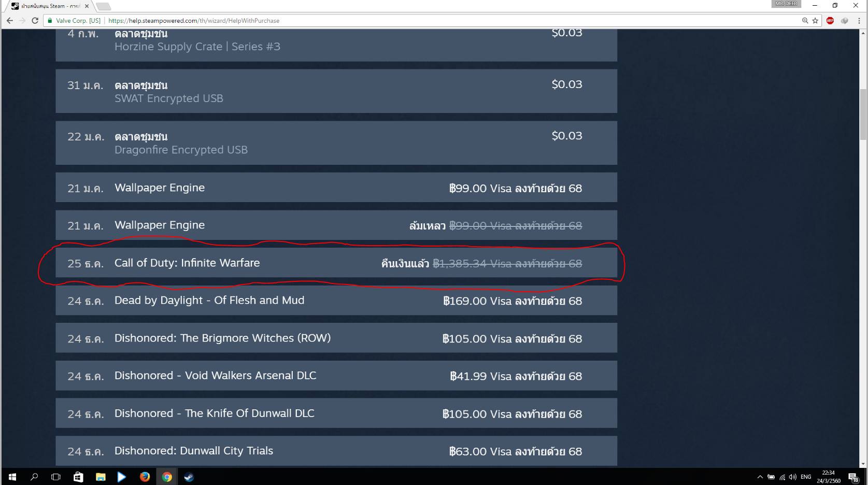
Task: Open Task View on the taskbar
Action: (x=56, y=477)
